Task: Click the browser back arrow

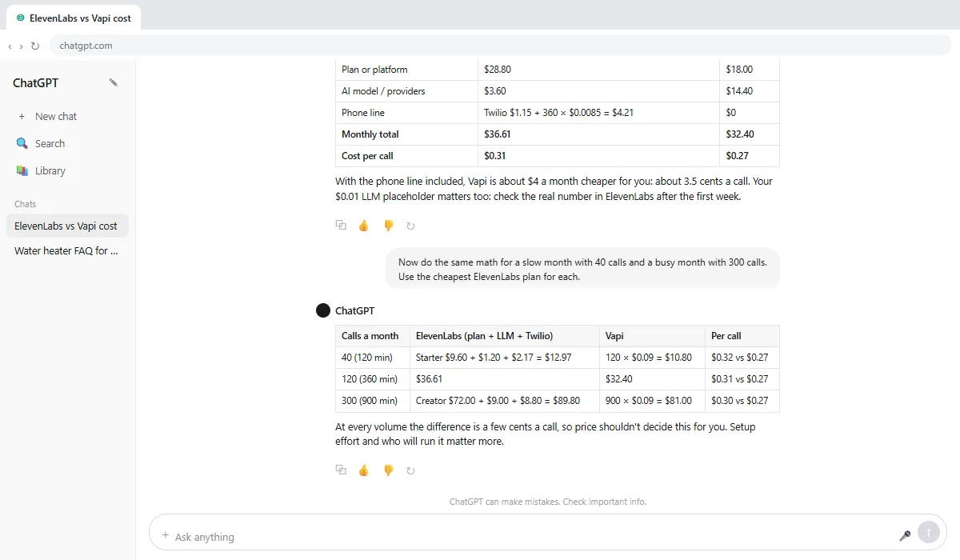Action: 10,46
